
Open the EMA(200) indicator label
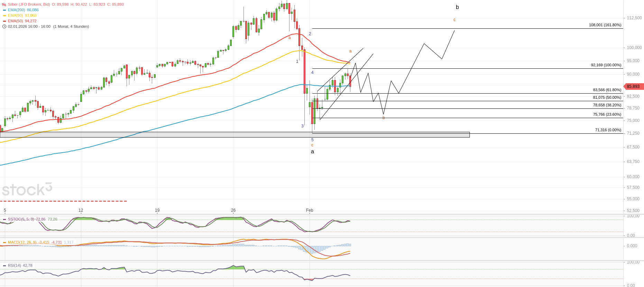click(x=16, y=10)
